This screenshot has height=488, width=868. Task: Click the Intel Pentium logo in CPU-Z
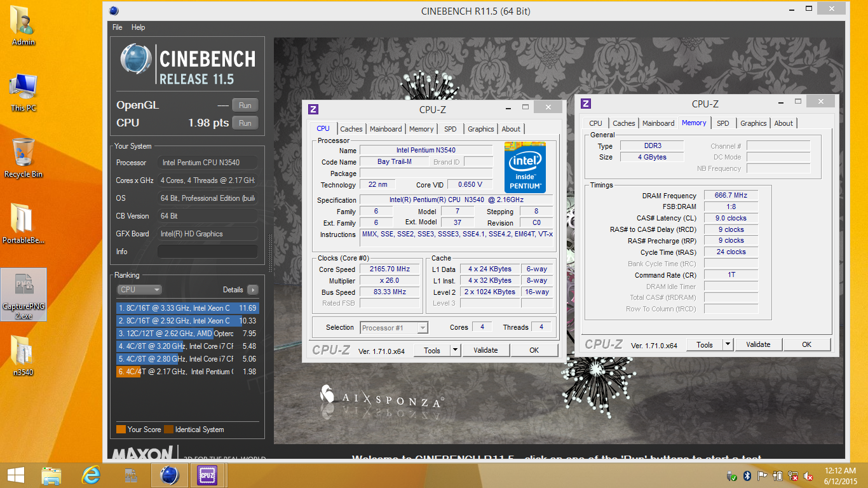[525, 167]
